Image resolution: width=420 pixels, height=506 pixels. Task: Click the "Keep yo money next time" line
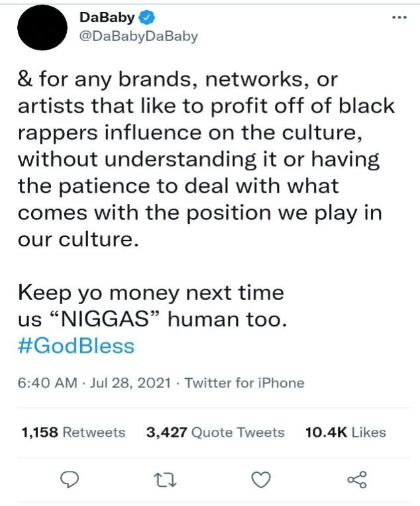tap(150, 292)
